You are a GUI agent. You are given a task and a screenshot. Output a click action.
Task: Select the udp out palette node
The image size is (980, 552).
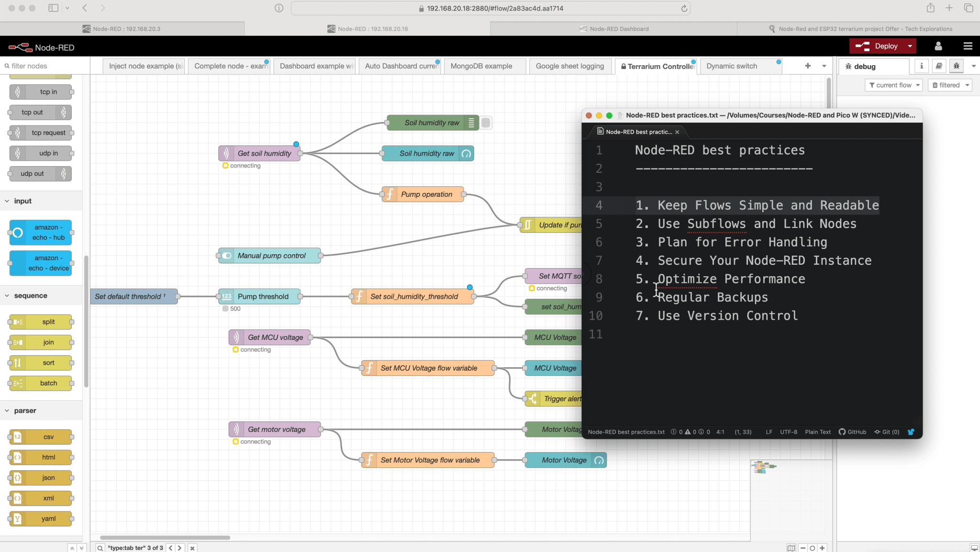tap(41, 174)
